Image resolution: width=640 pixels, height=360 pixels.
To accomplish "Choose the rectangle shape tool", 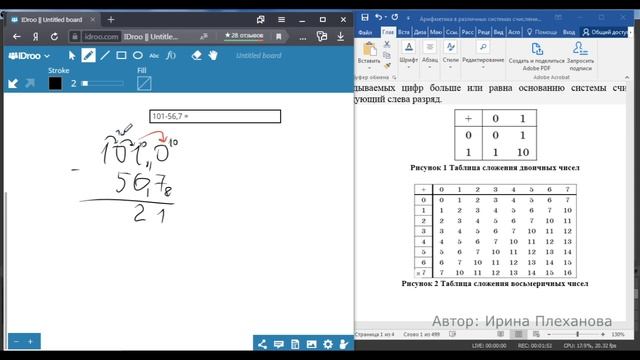I will (121, 56).
